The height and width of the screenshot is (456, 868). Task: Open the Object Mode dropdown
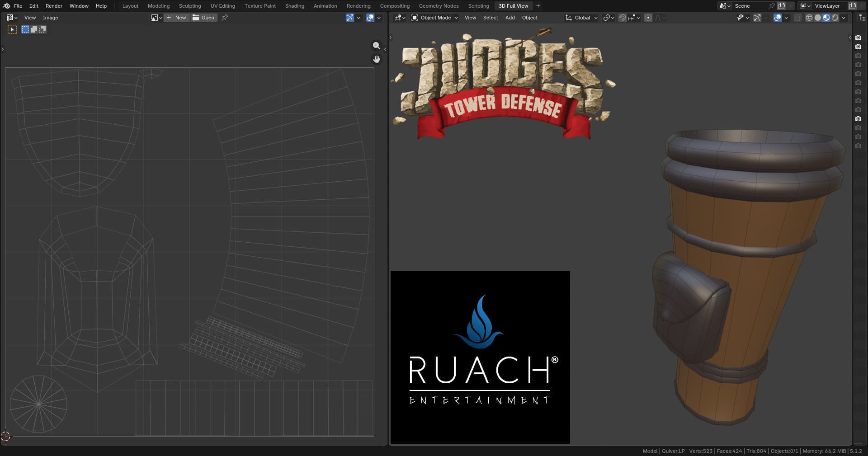(434, 18)
